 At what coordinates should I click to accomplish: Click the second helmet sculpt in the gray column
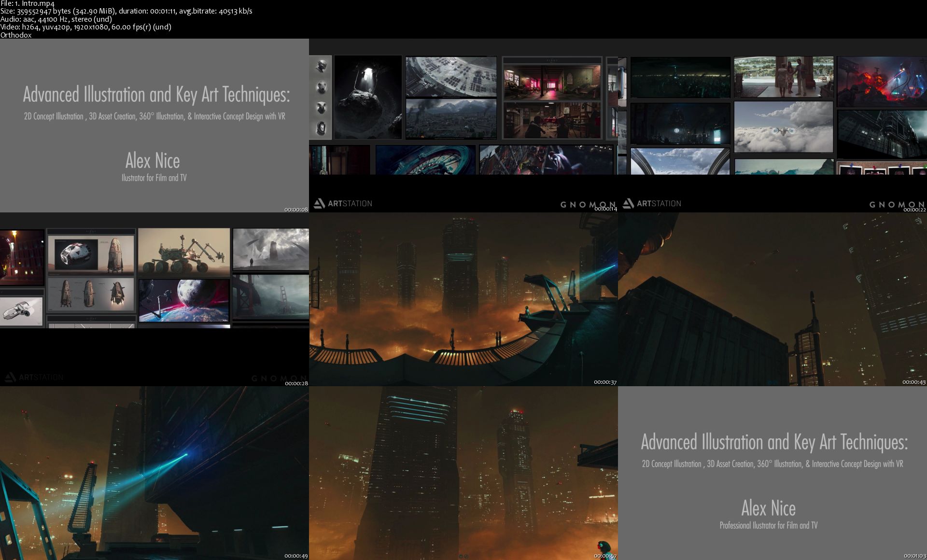321,87
